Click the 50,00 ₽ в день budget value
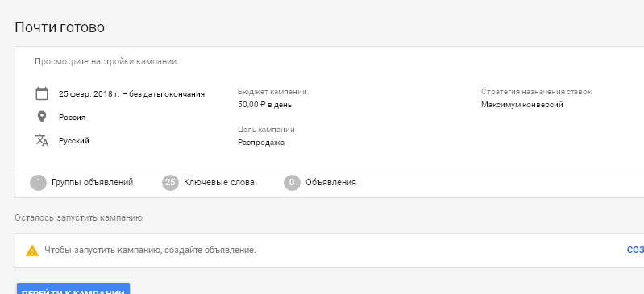Screen dimensions: 644x294 [x=264, y=105]
